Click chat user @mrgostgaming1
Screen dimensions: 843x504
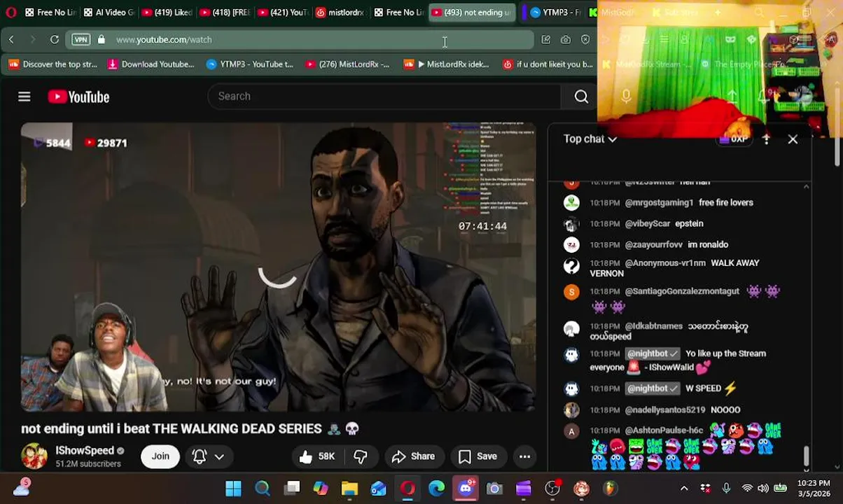point(659,202)
